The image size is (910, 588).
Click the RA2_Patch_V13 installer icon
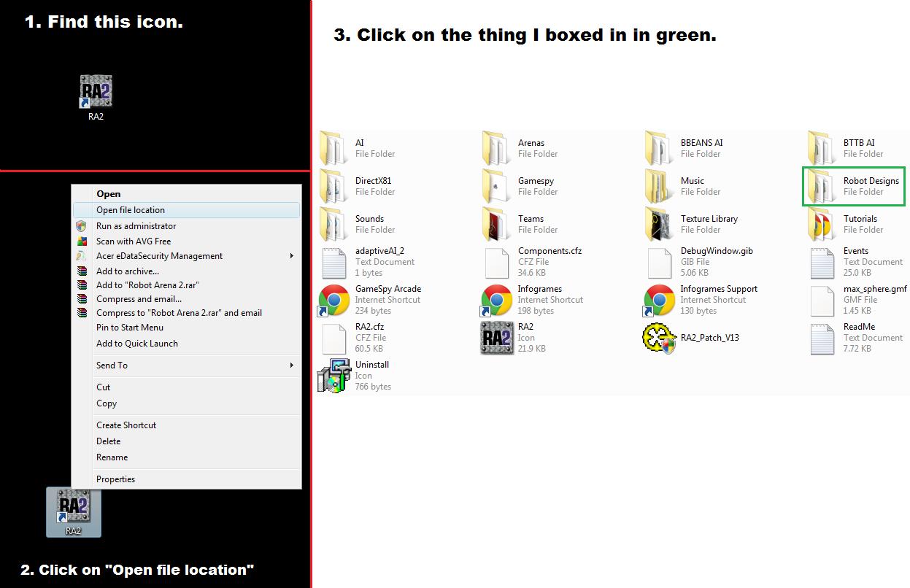click(659, 338)
